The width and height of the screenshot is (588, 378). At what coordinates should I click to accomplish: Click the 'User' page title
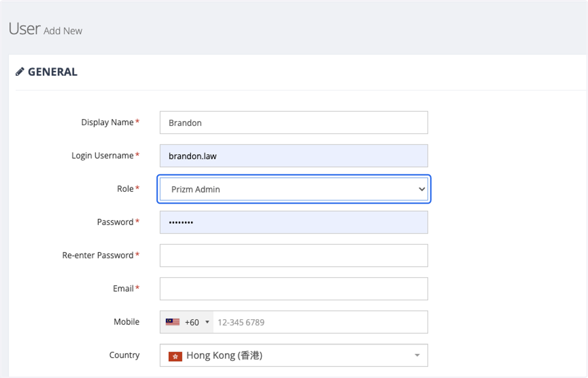[24, 29]
